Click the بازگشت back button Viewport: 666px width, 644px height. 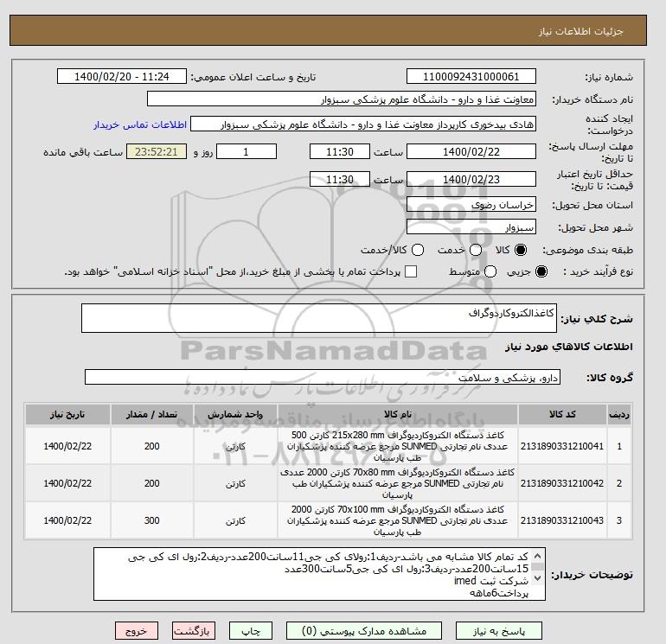[194, 631]
